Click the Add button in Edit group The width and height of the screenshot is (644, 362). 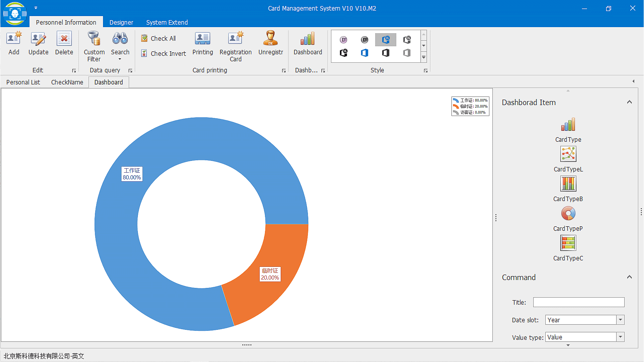tap(13, 43)
